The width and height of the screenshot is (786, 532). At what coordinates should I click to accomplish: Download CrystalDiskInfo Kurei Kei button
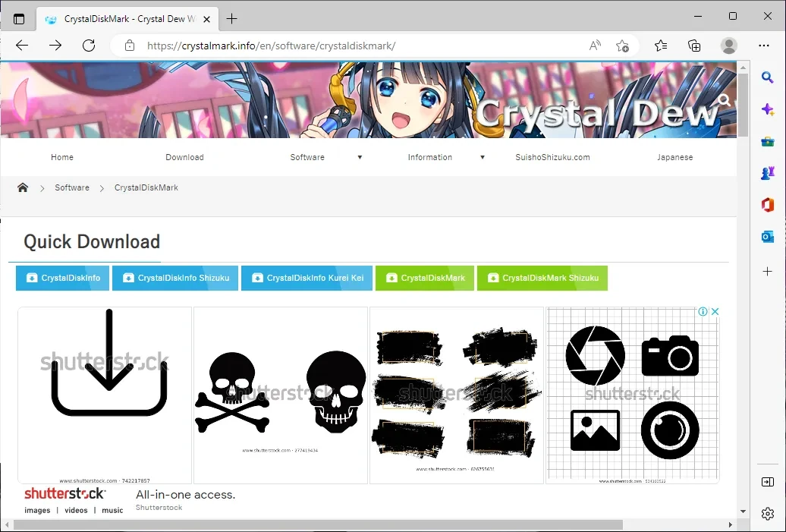point(307,278)
